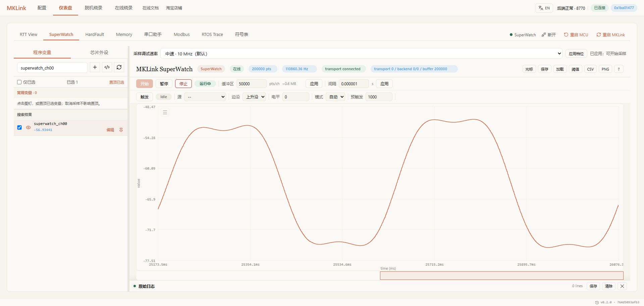Screen dimensions: 644x306
Task: Switch to the 芯片外设 tab
Action: coord(99,53)
